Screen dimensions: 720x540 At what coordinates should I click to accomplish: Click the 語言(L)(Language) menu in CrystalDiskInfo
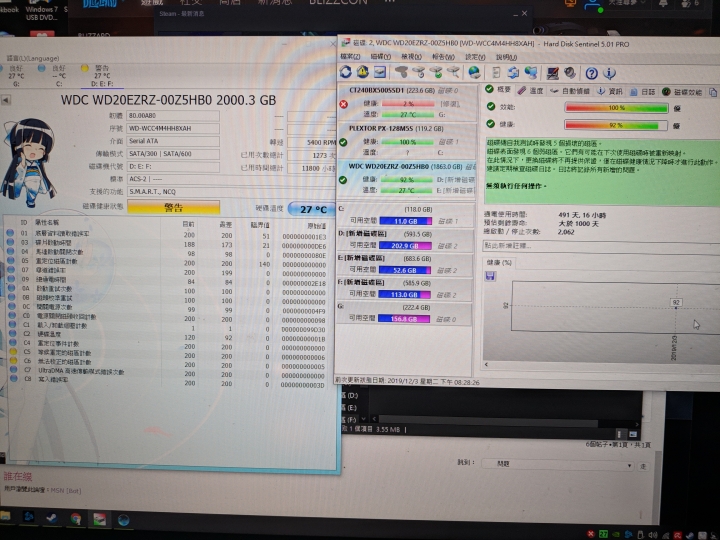(x=33, y=58)
